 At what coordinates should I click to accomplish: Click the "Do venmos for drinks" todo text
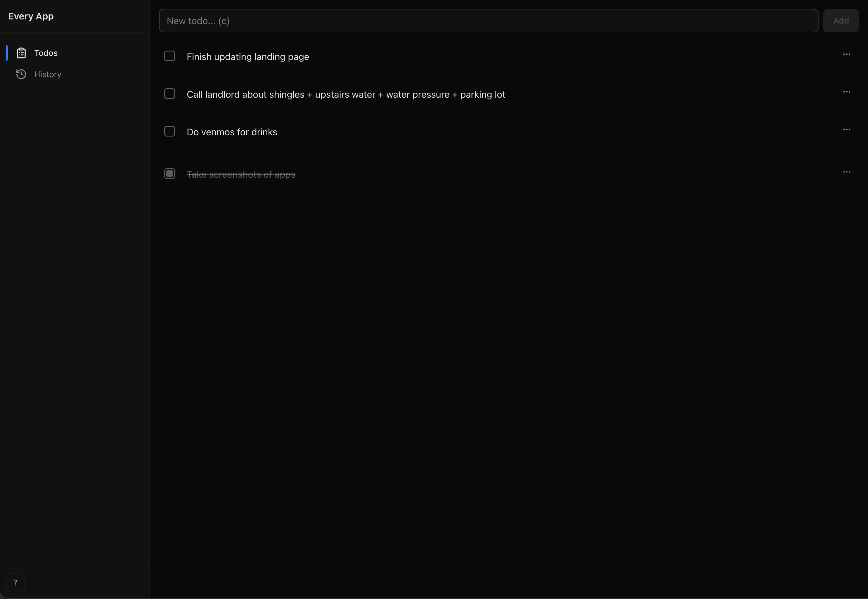pyautogui.click(x=232, y=132)
